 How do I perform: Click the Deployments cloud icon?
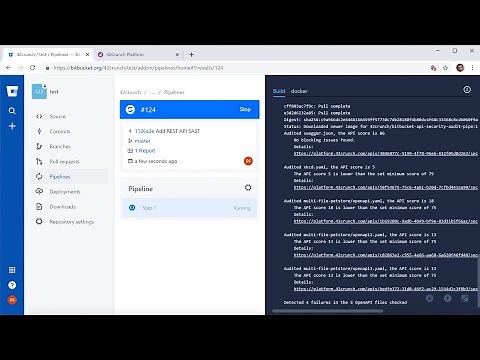39,192
